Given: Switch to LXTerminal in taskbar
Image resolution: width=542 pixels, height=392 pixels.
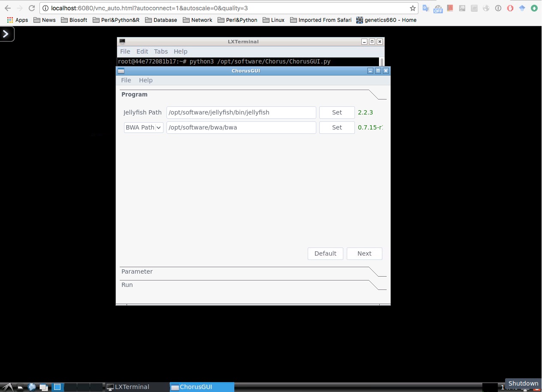Looking at the screenshot, I should point(136,387).
